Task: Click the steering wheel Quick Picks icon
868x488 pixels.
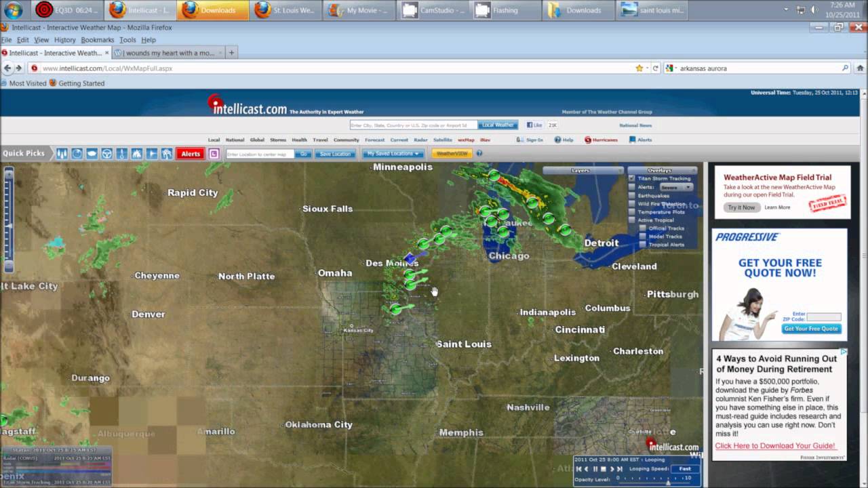Action: (x=106, y=154)
